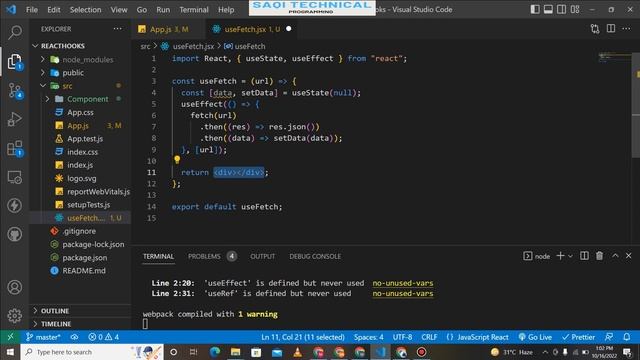Screen dimensions: 640x360
Task: Open first no-unused-vars link in terminal
Action: point(402,283)
